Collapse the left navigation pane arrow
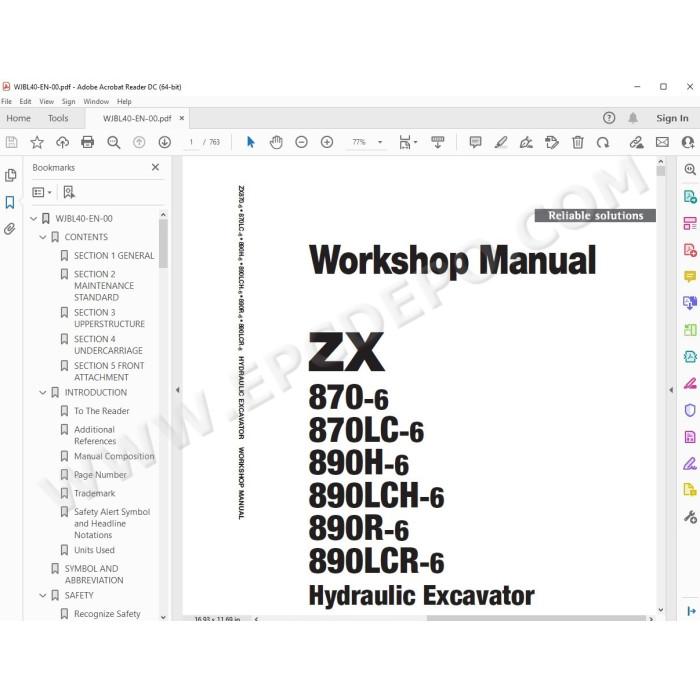The image size is (700, 700). (178, 390)
